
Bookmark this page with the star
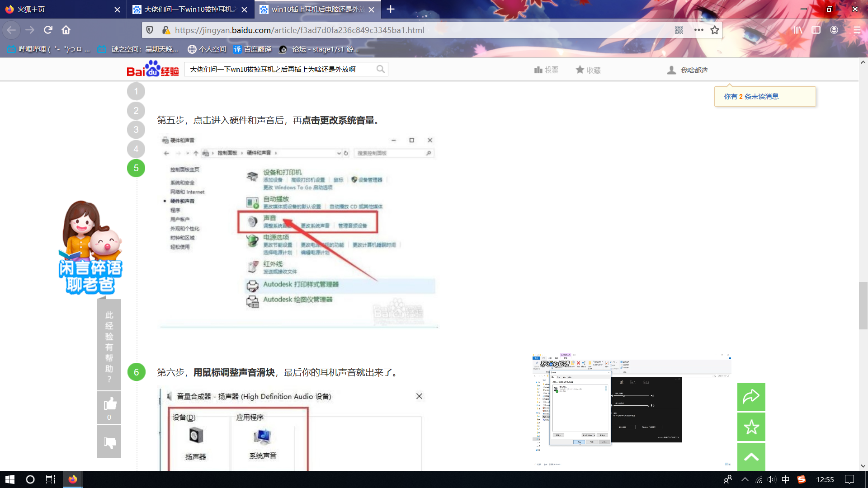(x=715, y=30)
